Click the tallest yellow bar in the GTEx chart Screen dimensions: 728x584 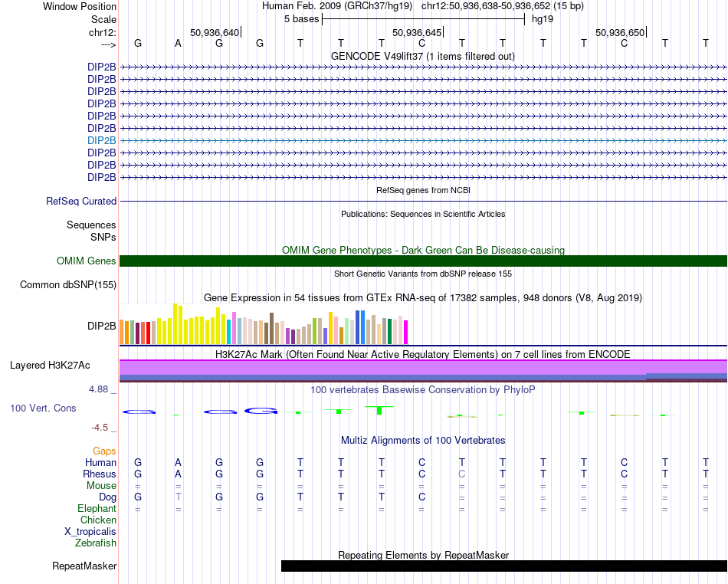click(175, 323)
